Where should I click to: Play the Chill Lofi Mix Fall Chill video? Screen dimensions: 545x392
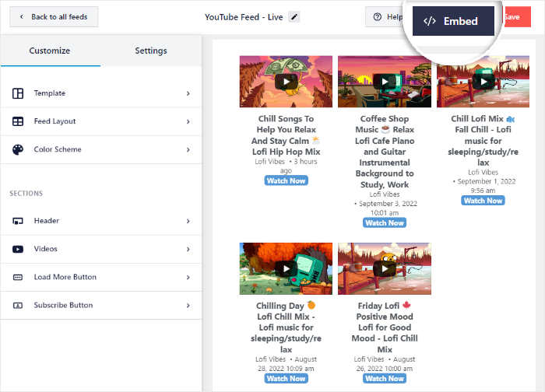[x=483, y=82]
